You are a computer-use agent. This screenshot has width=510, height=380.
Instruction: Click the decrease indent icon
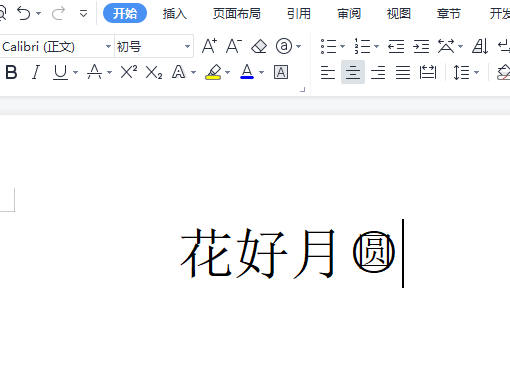tap(396, 46)
